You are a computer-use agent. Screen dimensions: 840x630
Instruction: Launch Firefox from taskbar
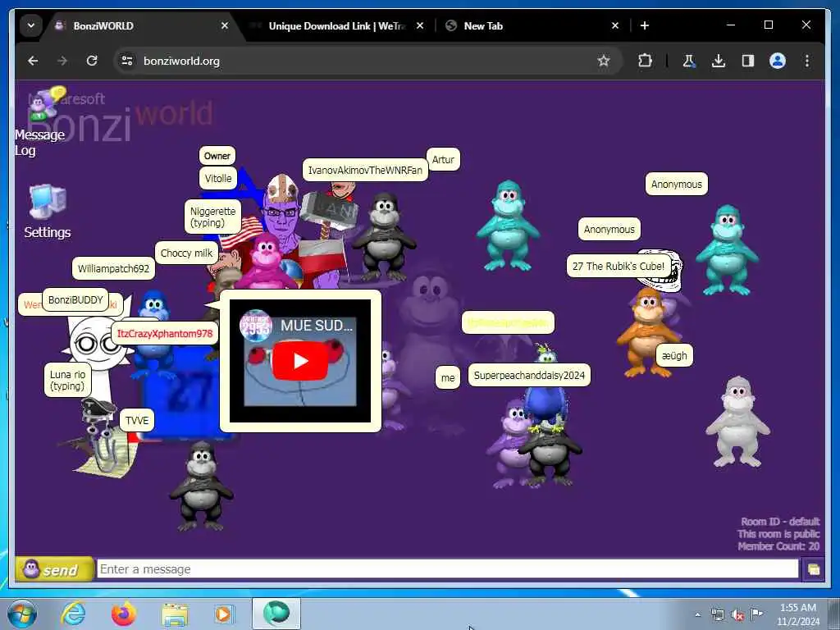pyautogui.click(x=124, y=614)
